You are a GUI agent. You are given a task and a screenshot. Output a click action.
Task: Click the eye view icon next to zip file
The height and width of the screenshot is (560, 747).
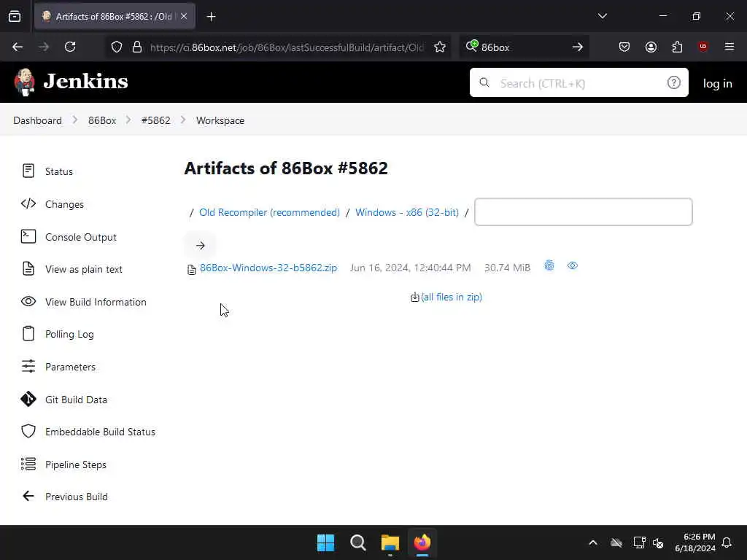coord(573,265)
